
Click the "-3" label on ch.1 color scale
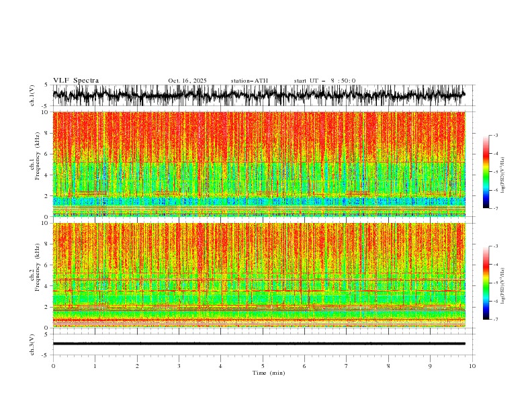coord(496,135)
